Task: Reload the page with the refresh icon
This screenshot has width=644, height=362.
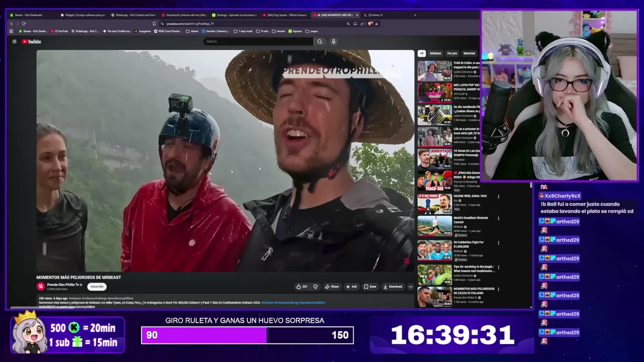Action: (x=24, y=24)
